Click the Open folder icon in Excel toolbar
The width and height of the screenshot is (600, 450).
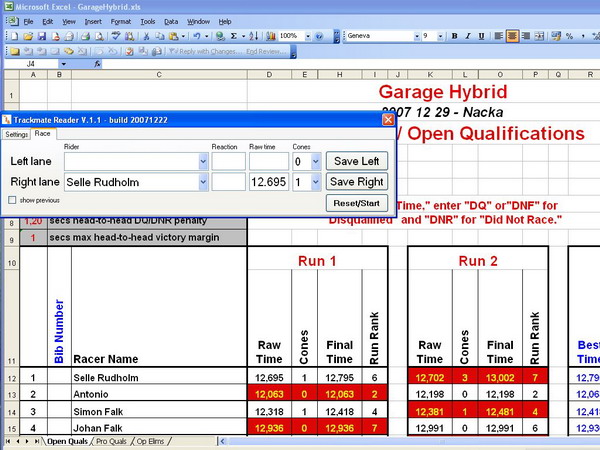(28, 36)
